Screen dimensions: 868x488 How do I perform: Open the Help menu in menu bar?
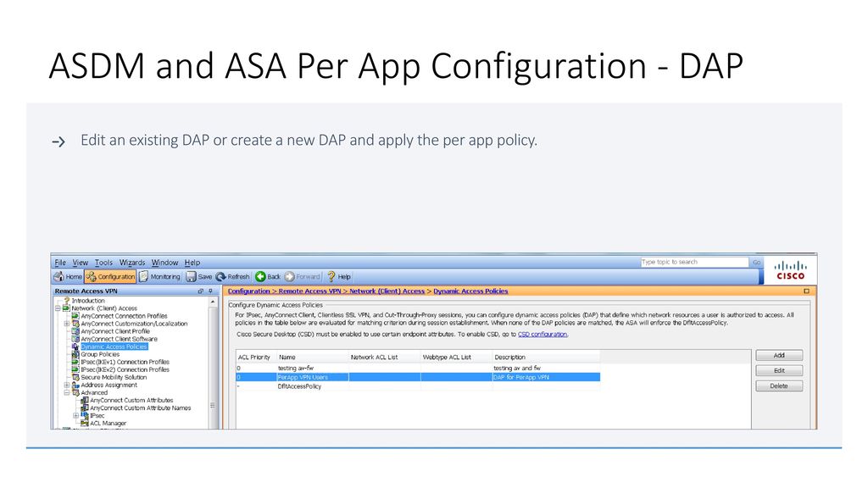[x=192, y=263]
